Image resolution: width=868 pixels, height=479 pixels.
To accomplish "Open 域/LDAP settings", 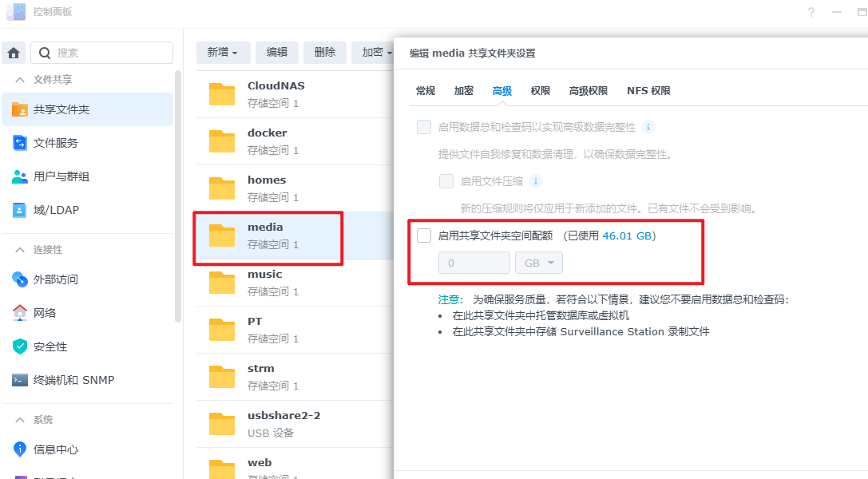I will 56,210.
